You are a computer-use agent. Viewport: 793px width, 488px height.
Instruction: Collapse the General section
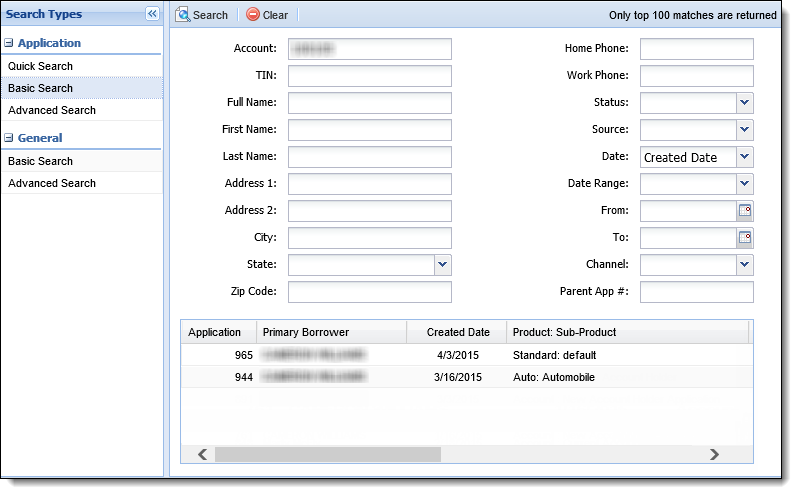click(9, 138)
